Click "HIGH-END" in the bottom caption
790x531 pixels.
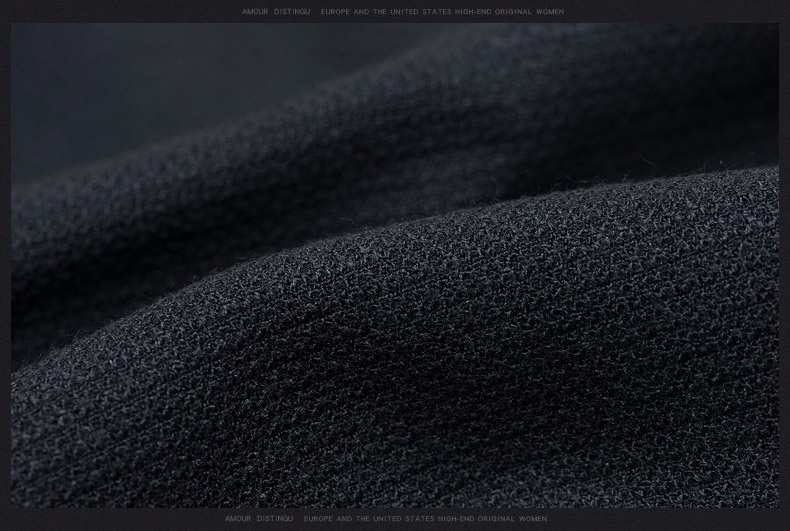point(456,519)
